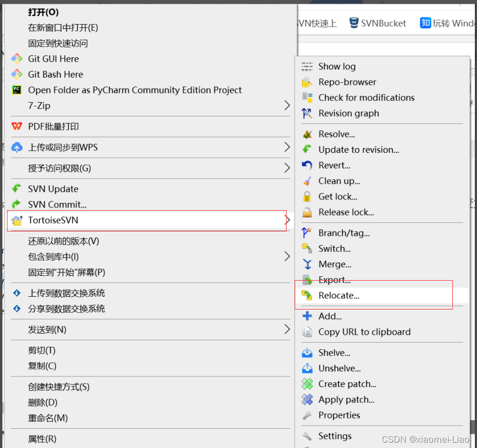Image resolution: width=477 pixels, height=448 pixels.
Task: Click the Repo-browser icon
Action: [307, 82]
